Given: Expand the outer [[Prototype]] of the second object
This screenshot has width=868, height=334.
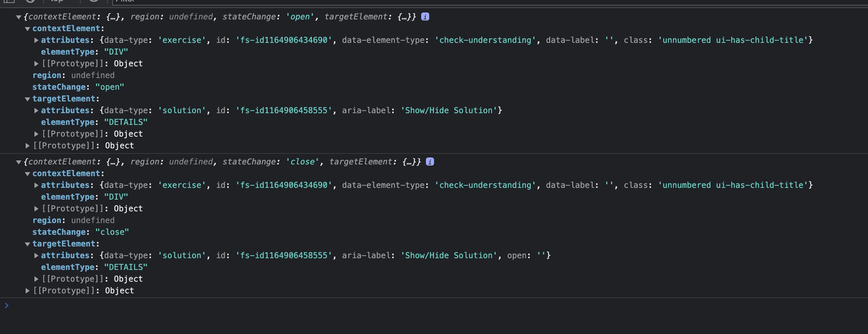Looking at the screenshot, I should 27,290.
